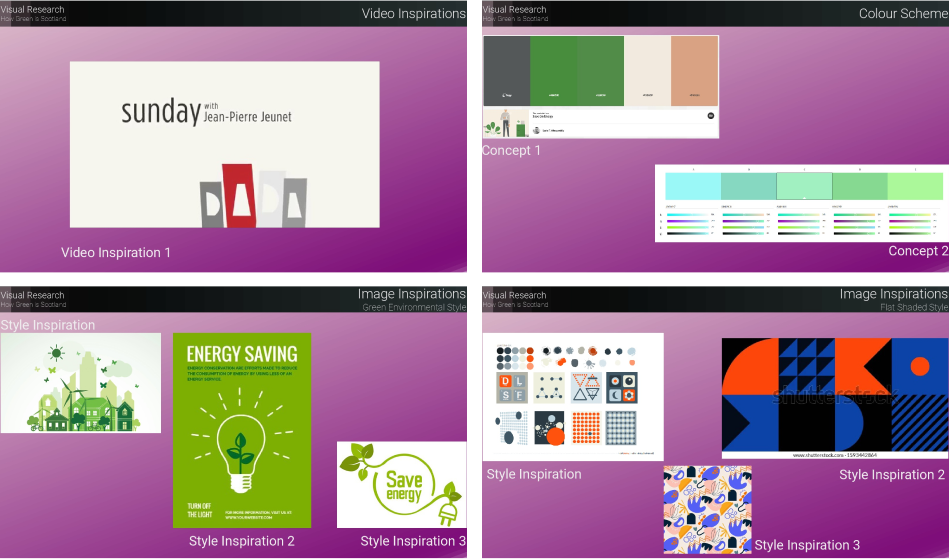Click the www.shutterstock.com caption
Screen dimensions: 951x559
[835, 455]
